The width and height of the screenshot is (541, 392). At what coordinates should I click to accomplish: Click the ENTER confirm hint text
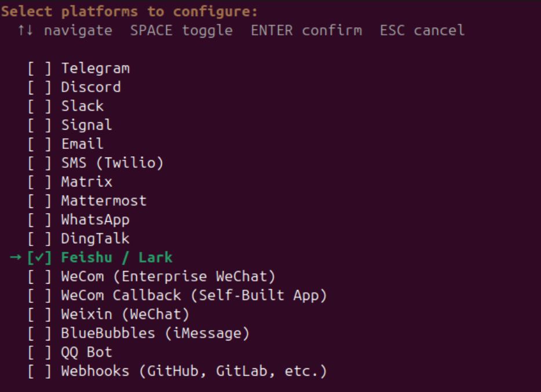pos(306,30)
